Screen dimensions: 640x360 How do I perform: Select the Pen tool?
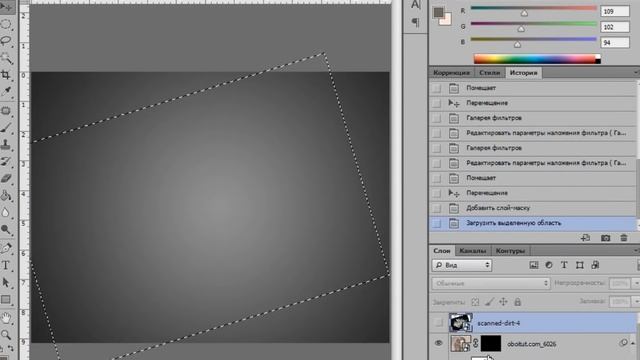click(6, 248)
